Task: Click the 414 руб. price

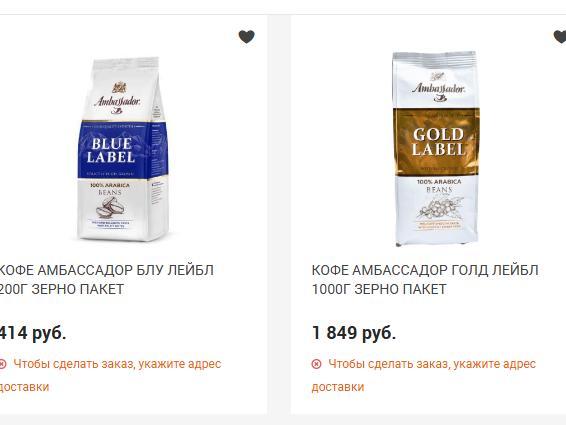Action: (x=33, y=333)
